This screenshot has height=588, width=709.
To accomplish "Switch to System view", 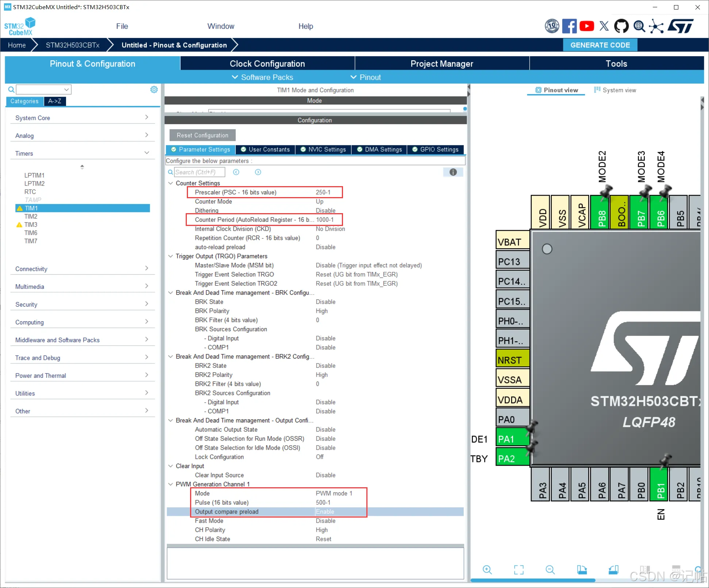I will (615, 90).
